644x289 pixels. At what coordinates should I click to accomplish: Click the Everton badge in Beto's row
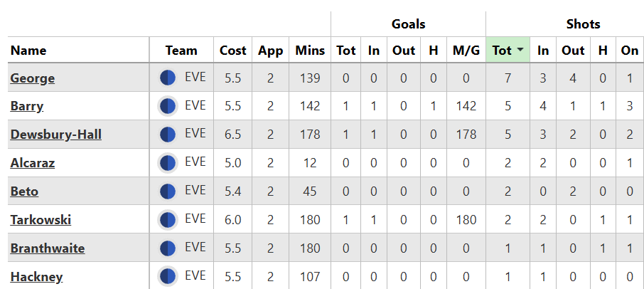pos(168,191)
